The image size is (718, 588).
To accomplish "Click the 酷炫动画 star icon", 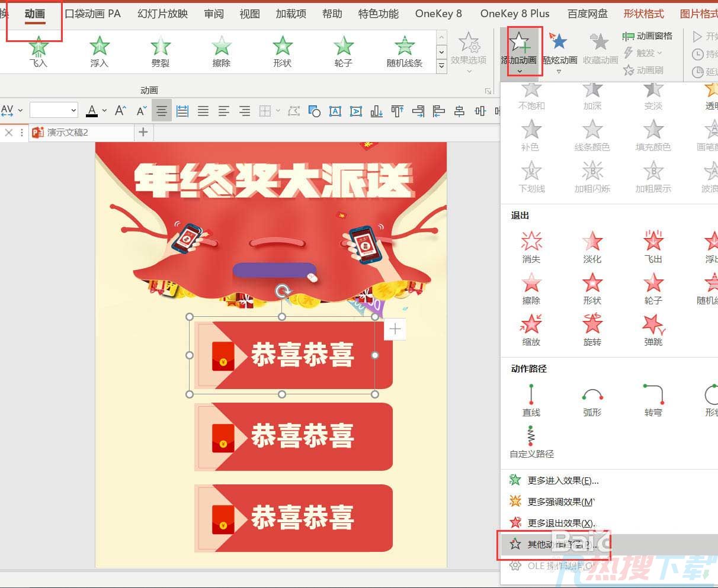I will point(557,42).
